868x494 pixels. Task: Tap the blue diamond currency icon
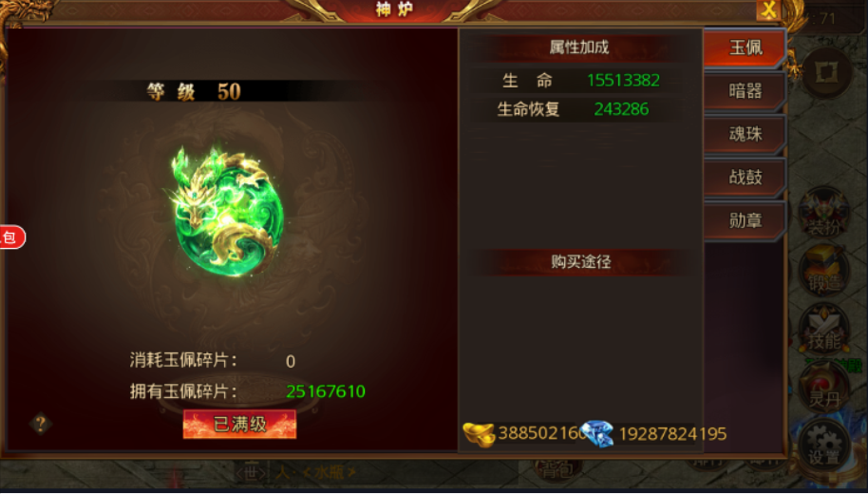point(596,433)
